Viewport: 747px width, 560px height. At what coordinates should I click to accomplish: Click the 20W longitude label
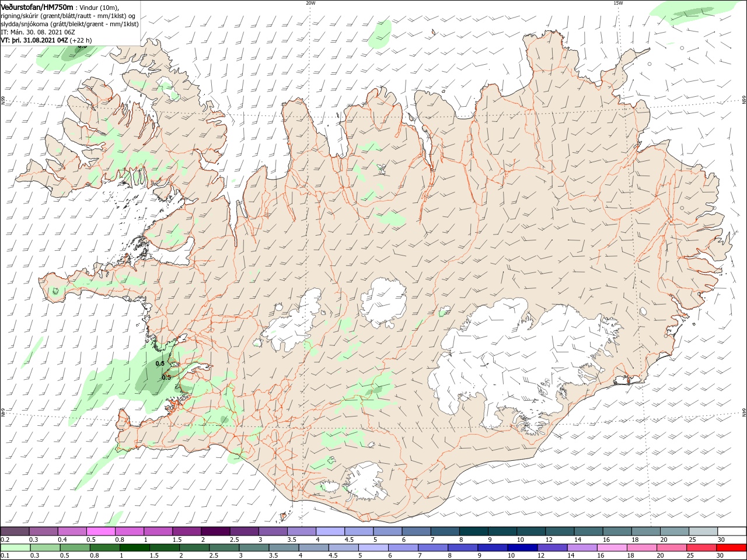(x=310, y=3)
